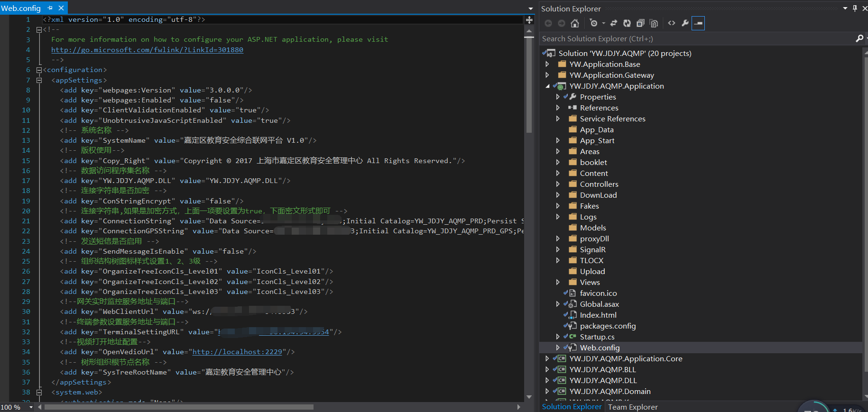Collapse the XML comment block at line 2
This screenshot has width=868, height=412.
point(39,29)
